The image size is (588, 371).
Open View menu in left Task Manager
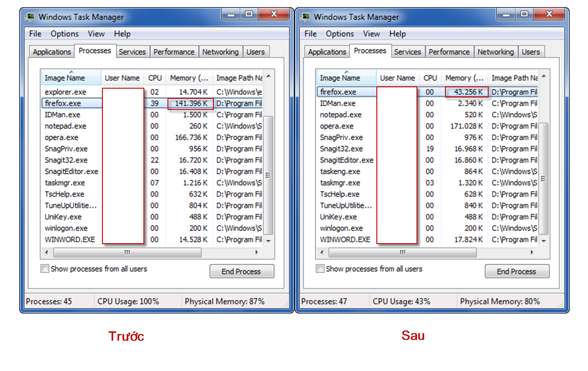[96, 34]
